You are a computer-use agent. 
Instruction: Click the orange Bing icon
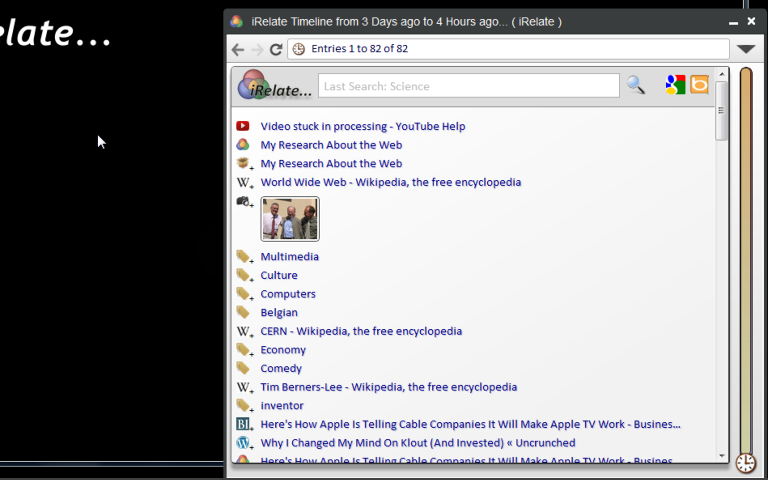(x=699, y=84)
